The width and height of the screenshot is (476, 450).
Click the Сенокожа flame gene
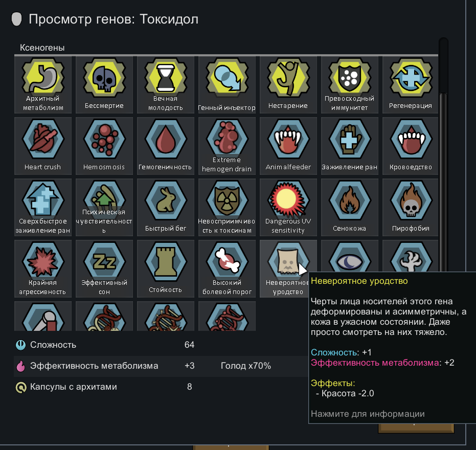point(349,208)
